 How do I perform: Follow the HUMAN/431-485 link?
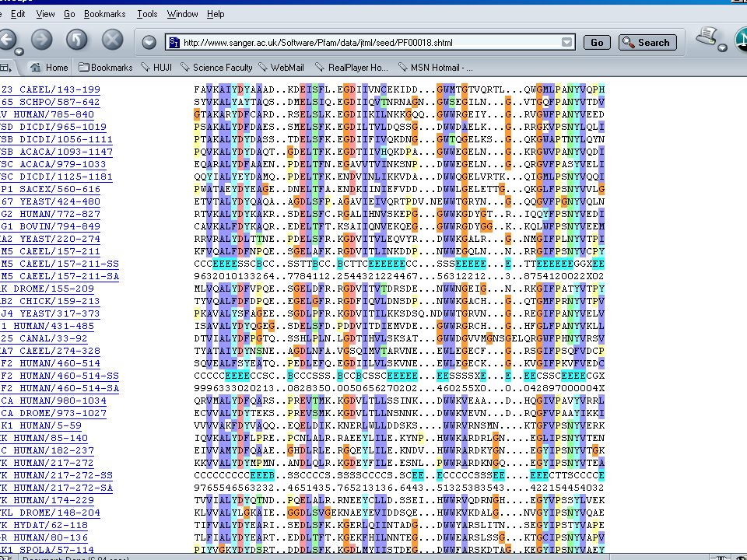coord(47,326)
